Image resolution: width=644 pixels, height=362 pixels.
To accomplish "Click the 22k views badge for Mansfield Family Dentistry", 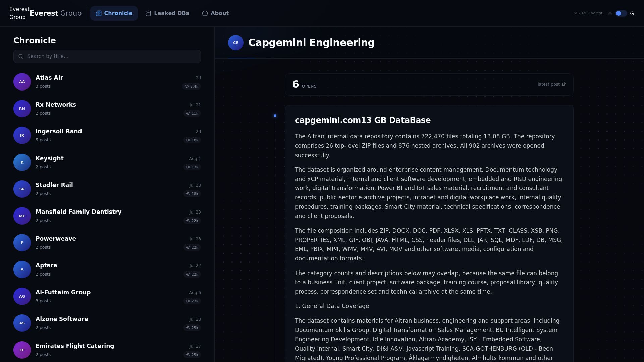I will 192,221.
